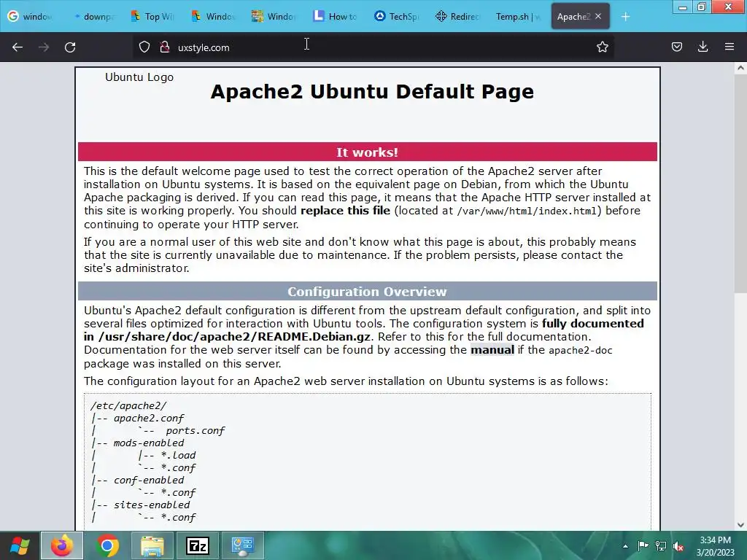The height and width of the screenshot is (560, 747).
Task: Switch to the 'Top Wi' tab
Action: pos(153,16)
